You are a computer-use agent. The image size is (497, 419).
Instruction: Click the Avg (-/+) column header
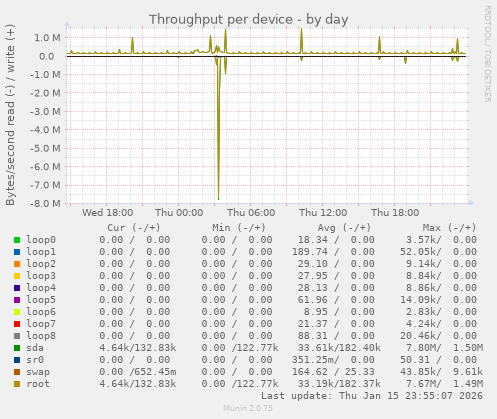tap(344, 228)
